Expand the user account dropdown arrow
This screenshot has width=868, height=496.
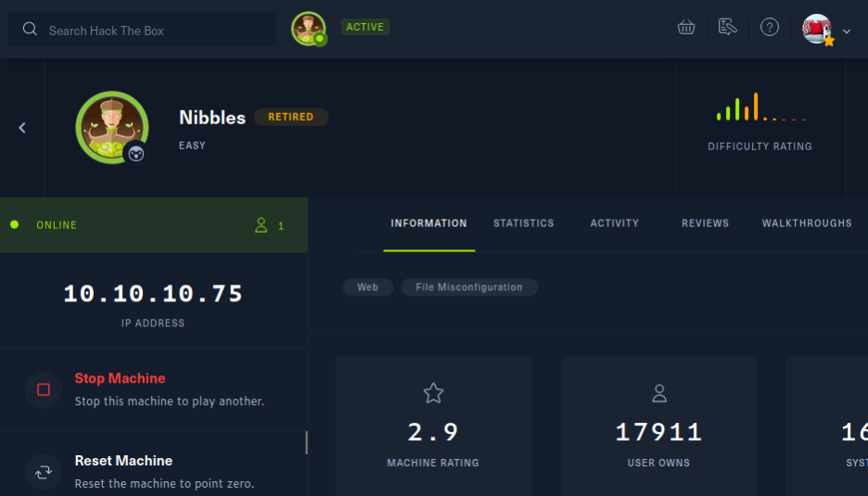coord(847,32)
